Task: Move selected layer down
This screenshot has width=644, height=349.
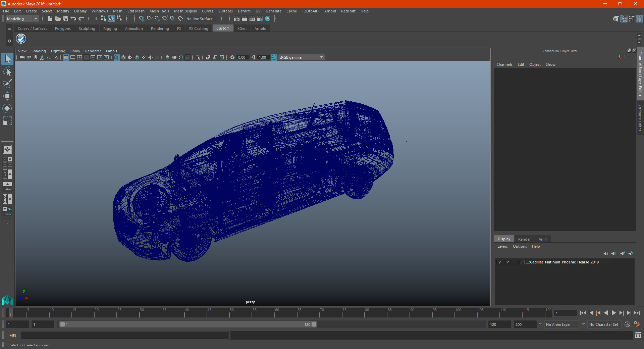Action: (613, 253)
